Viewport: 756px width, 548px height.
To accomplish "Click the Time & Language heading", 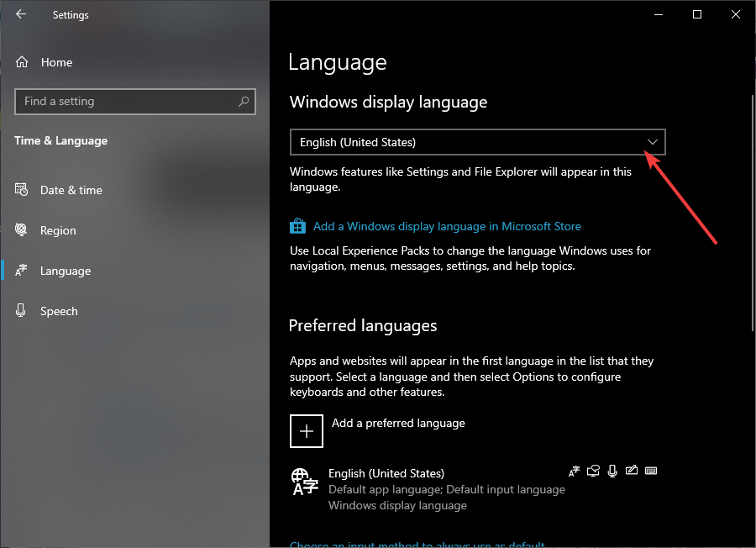I will [60, 141].
